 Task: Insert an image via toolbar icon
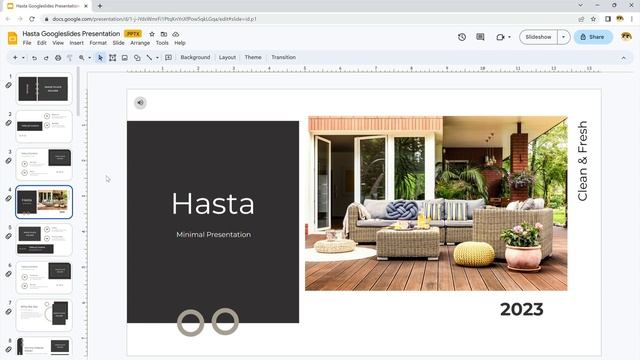pyautogui.click(x=125, y=58)
